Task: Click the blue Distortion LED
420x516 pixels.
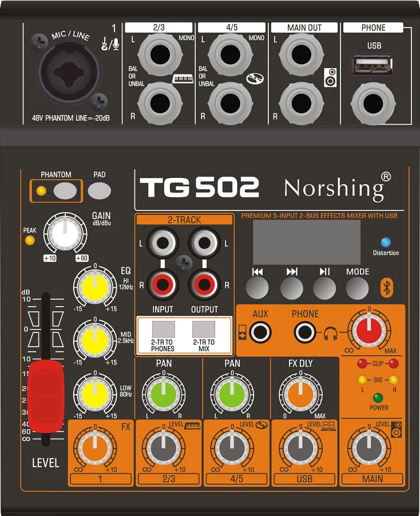Action: [x=386, y=242]
